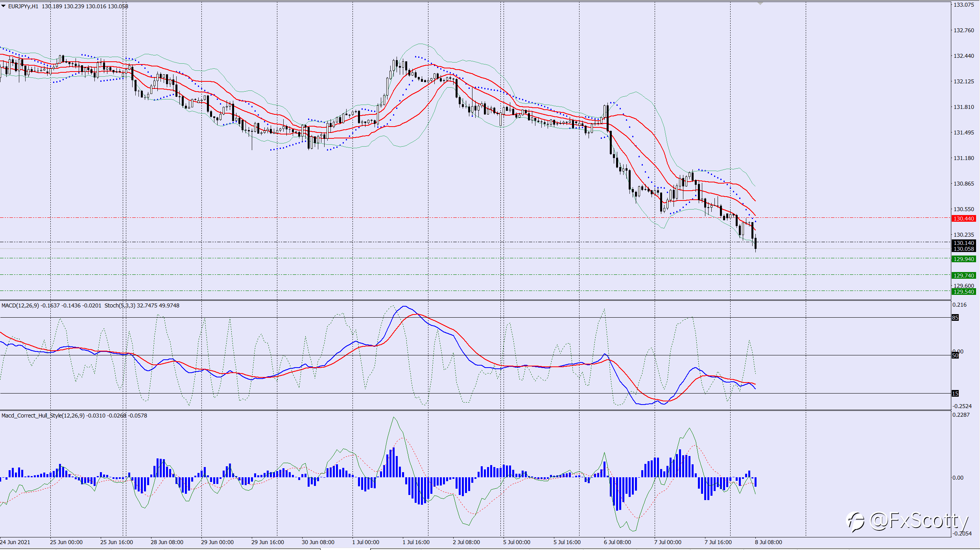Image resolution: width=980 pixels, height=550 pixels.
Task: Click the 29 Jun 00:00 time label
Action: (x=217, y=542)
